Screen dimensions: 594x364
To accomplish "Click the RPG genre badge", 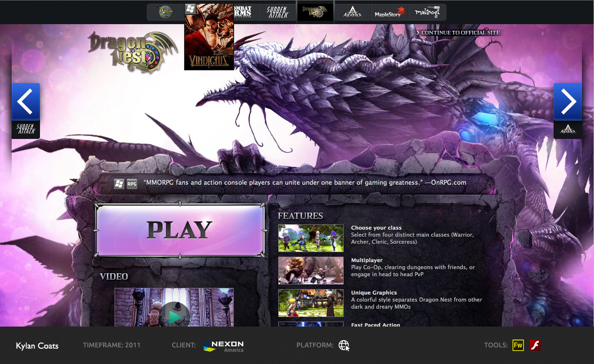I will pos(132,183).
